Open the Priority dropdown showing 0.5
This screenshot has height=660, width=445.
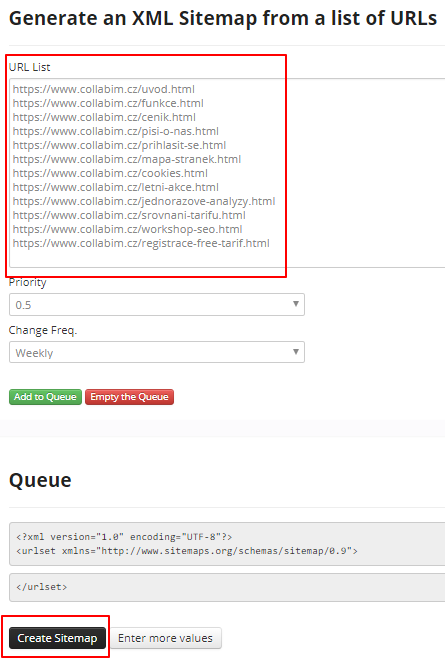[x=157, y=305]
